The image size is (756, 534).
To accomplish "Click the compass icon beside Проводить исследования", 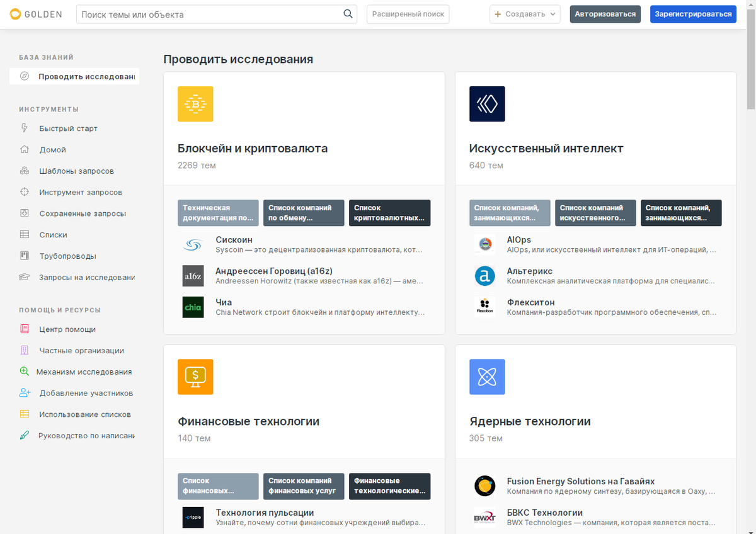I will [25, 77].
